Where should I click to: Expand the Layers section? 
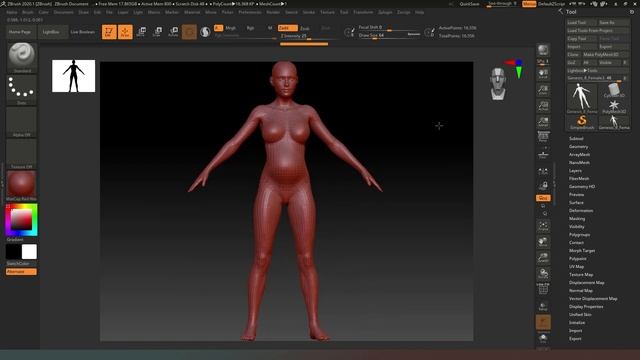[x=575, y=171]
